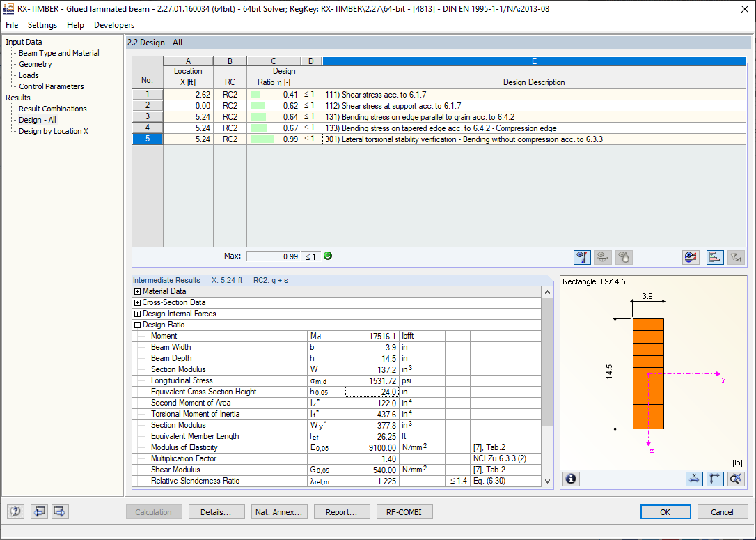This screenshot has height=540, width=756.
Task: Toggle the principal axes display icon
Action: [715, 479]
